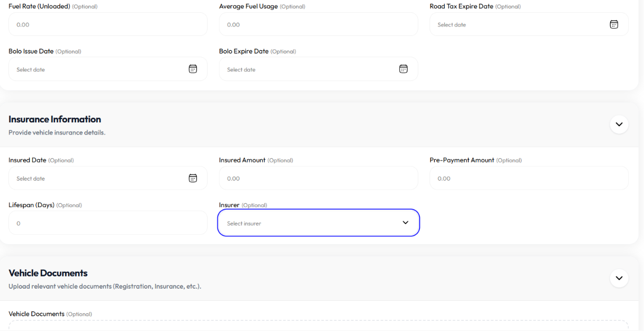This screenshot has height=331, width=644.
Task: Collapse the Vehicle Documents section chevron
Action: click(x=619, y=278)
